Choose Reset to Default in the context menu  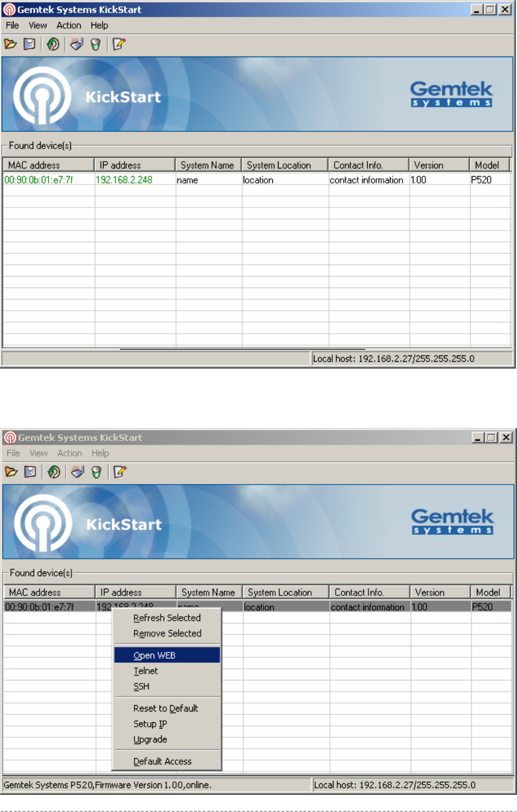coord(167,708)
